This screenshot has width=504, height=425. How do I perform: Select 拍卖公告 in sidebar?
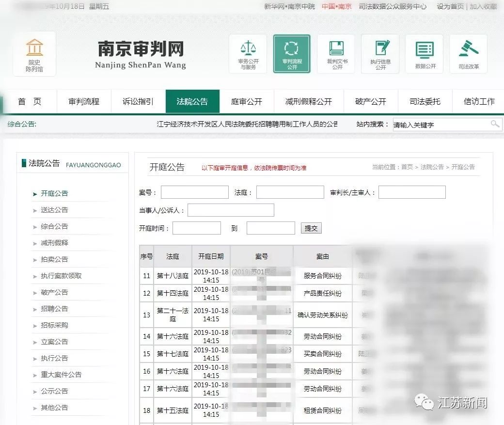pyautogui.click(x=54, y=259)
